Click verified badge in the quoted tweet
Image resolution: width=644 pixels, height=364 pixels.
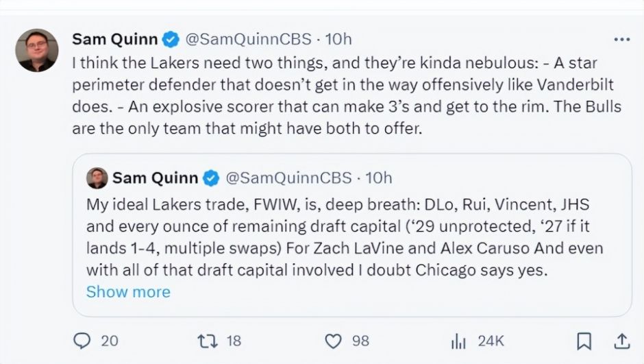pos(211,178)
